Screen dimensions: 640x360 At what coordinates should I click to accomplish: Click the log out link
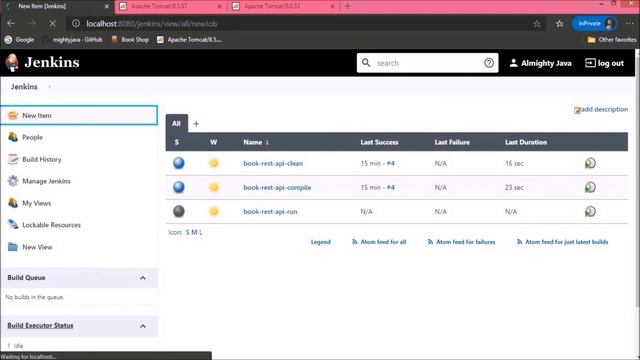point(604,63)
